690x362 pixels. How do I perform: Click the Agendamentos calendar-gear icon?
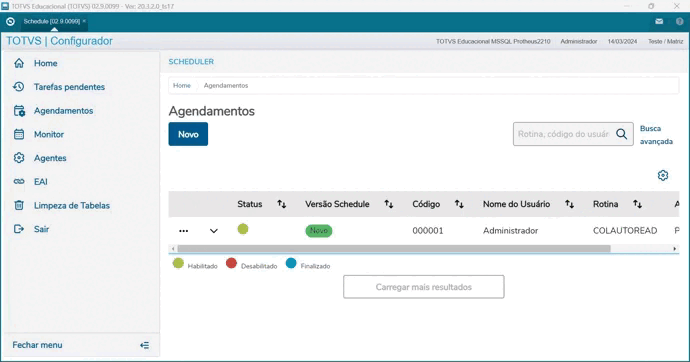[x=19, y=111]
